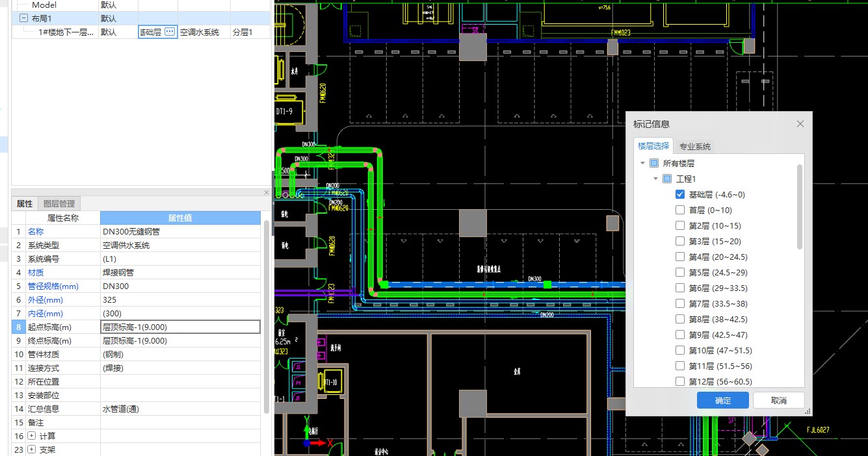Close the 标记信息 dialog
The height and width of the screenshot is (456, 868).
coord(800,124)
